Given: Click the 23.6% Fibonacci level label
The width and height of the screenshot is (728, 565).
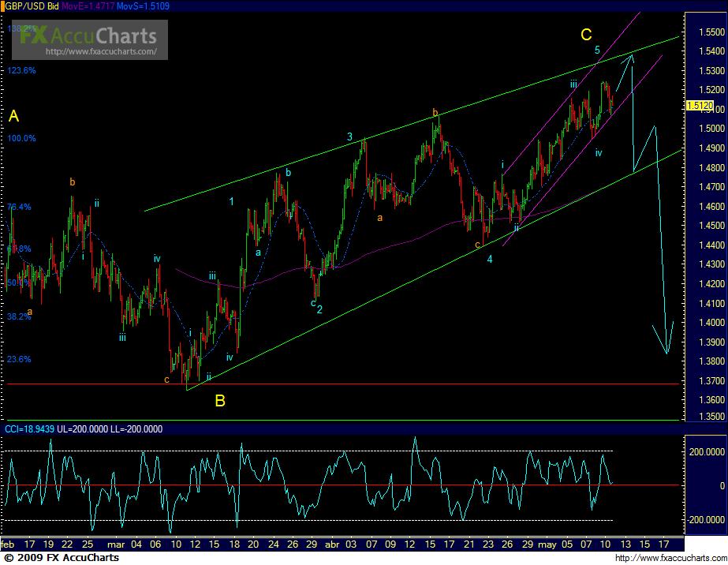Looking at the screenshot, I should pyautogui.click(x=20, y=359).
